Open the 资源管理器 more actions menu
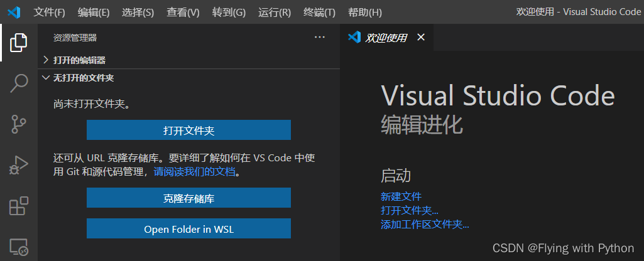The image size is (644, 261). point(320,38)
